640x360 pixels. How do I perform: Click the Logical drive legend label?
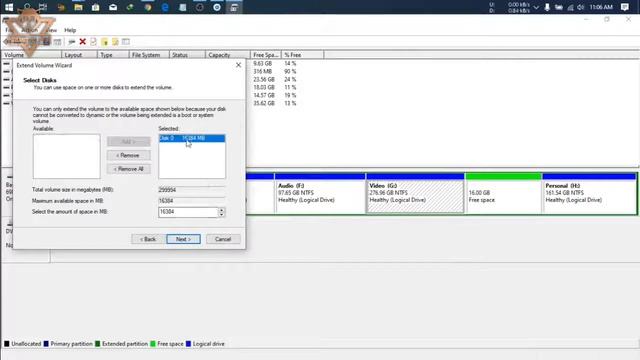pyautogui.click(x=209, y=344)
